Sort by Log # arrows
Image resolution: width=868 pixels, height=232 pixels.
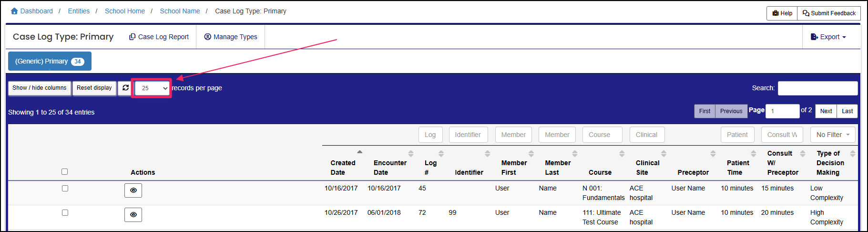(441, 154)
